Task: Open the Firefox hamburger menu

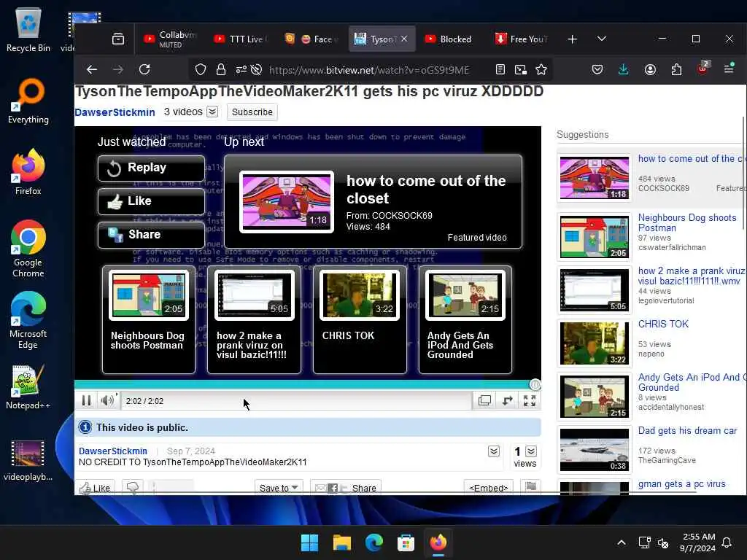Action: click(729, 69)
